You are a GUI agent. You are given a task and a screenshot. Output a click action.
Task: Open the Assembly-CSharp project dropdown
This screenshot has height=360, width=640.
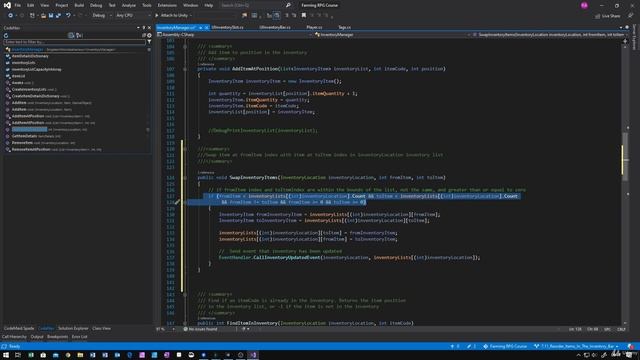tap(235, 35)
